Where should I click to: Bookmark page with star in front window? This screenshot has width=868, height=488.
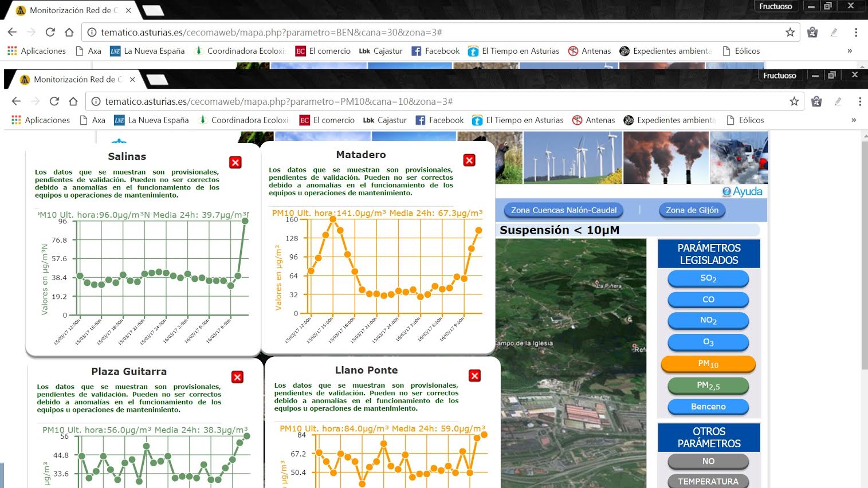point(794,101)
